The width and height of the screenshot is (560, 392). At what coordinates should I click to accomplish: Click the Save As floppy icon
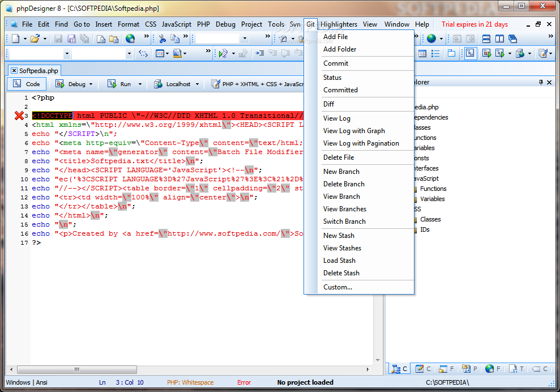[72, 39]
